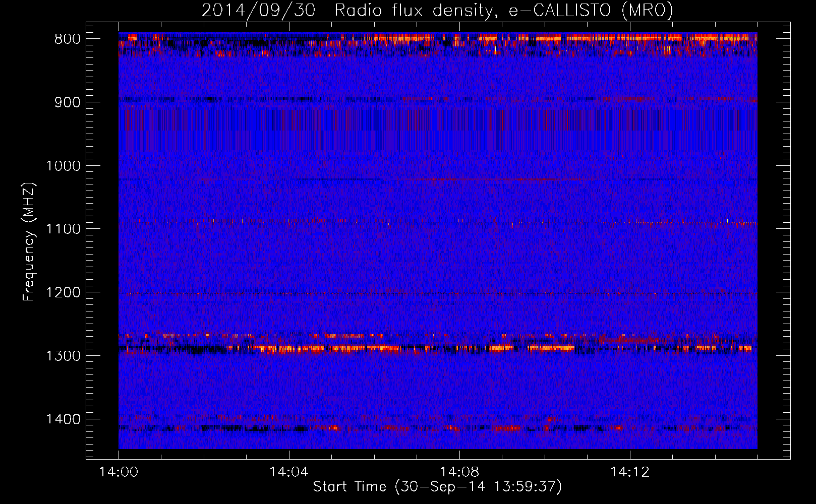Click the bright emission band near 1300 MHz
The width and height of the screenshot is (816, 504).
[438, 348]
